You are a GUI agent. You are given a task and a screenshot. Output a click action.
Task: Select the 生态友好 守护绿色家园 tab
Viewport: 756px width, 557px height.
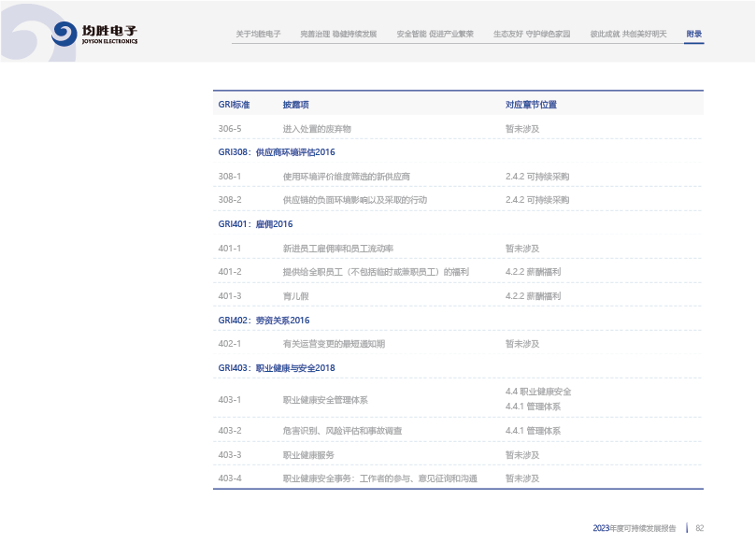532,34
